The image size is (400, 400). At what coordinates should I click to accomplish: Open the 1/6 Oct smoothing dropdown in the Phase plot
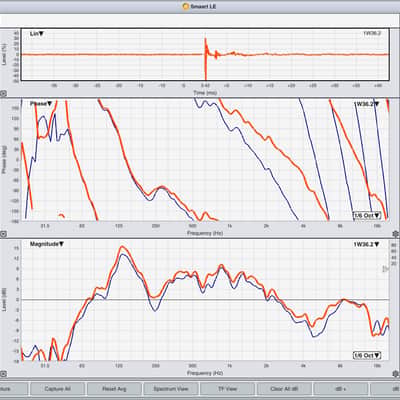click(367, 215)
